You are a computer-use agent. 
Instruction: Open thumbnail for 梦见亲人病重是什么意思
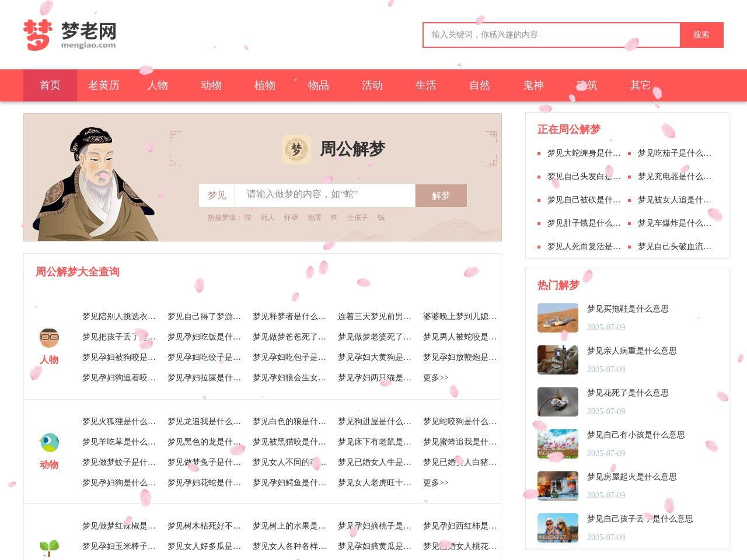pyautogui.click(x=558, y=360)
